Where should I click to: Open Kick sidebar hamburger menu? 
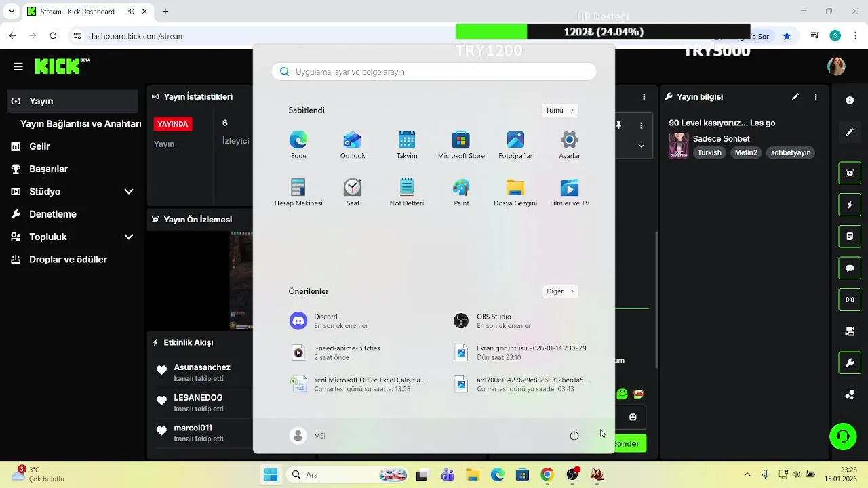18,66
